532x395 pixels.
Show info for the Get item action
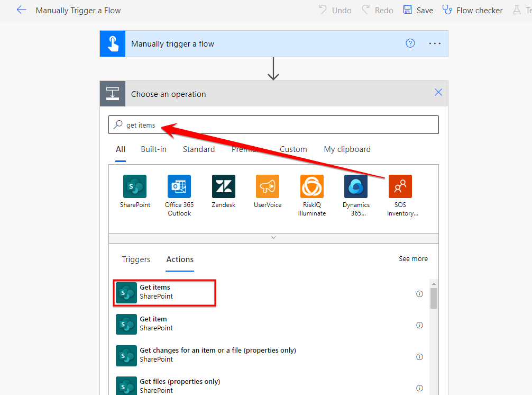point(419,325)
